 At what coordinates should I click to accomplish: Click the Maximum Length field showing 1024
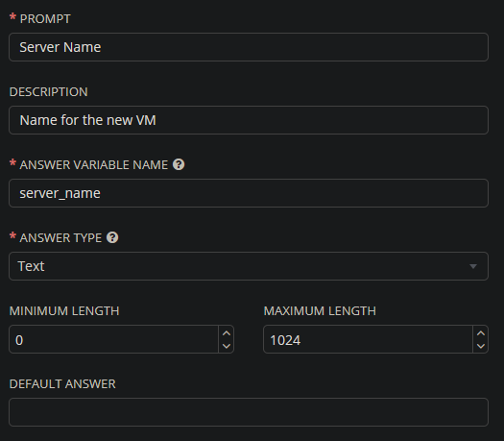pyautogui.click(x=368, y=339)
